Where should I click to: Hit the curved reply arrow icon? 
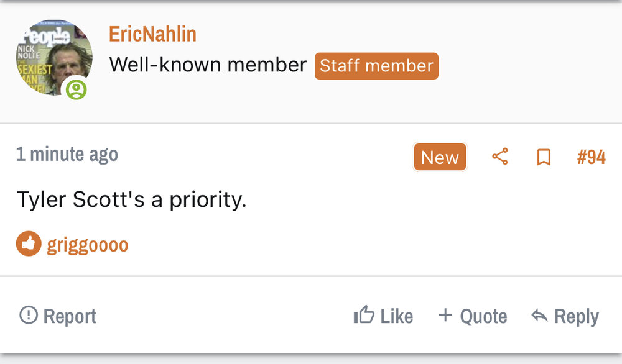click(x=539, y=316)
